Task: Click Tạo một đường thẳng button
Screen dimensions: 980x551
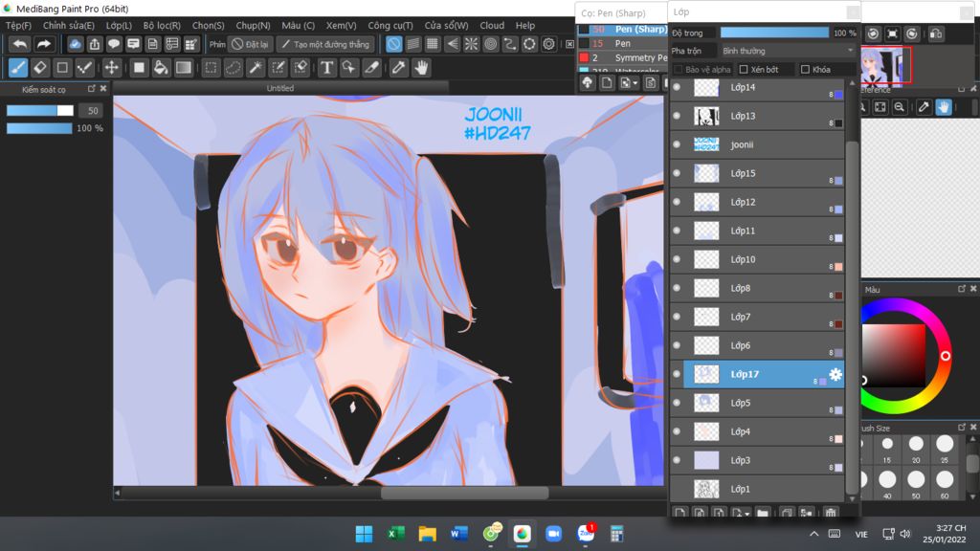Action: (x=325, y=44)
